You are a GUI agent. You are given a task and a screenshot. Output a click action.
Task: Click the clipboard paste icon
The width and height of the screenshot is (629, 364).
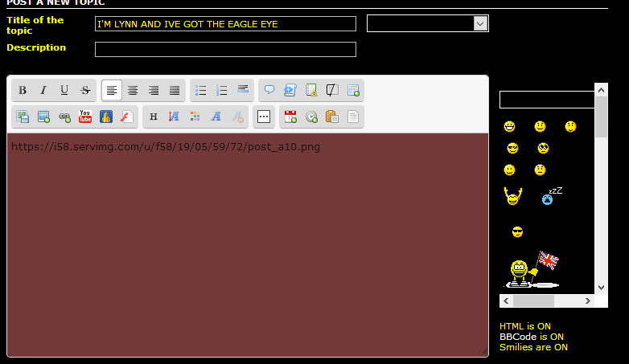click(332, 117)
